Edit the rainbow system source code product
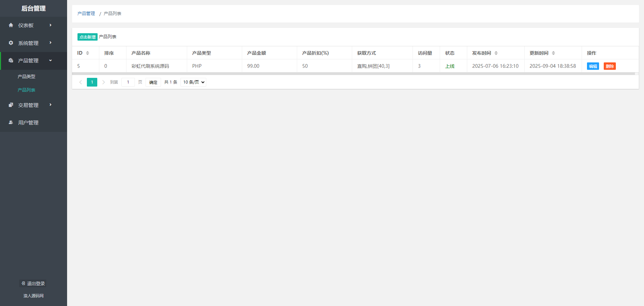 tap(593, 66)
